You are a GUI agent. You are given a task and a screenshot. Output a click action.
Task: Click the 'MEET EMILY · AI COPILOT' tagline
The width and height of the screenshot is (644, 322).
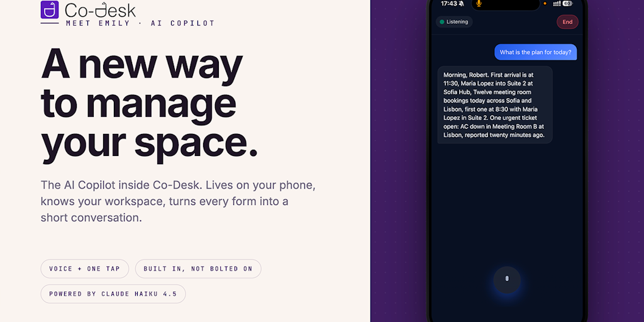click(140, 23)
